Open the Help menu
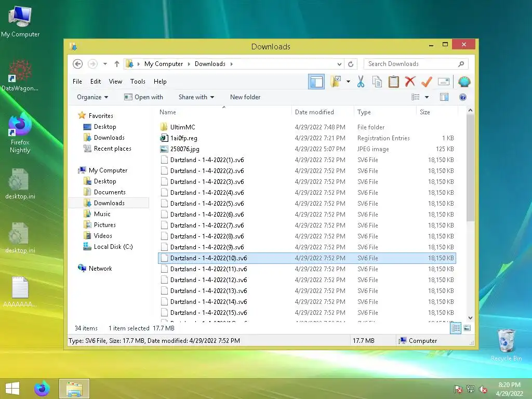Screen dimensions: 532x399 click(x=160, y=82)
